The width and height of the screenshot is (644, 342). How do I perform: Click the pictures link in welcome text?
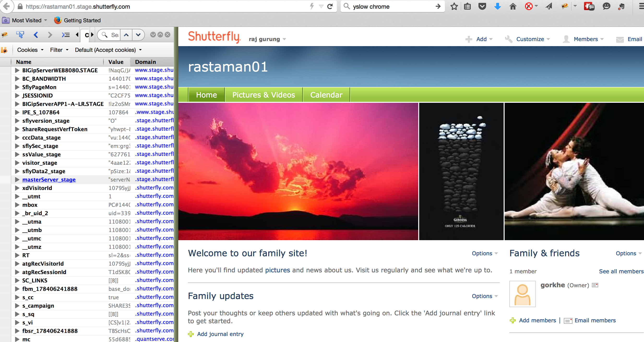click(278, 270)
